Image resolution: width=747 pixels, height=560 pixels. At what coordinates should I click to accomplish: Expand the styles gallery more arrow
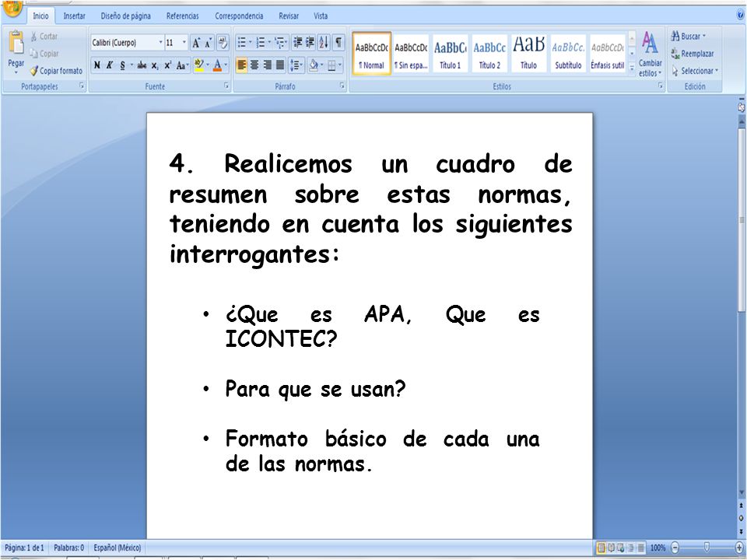point(632,69)
